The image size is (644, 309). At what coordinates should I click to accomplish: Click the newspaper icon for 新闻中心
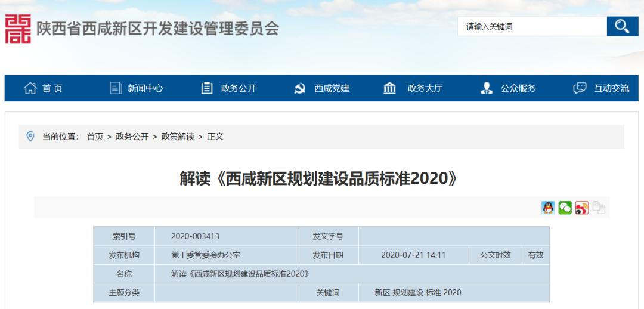pyautogui.click(x=116, y=88)
